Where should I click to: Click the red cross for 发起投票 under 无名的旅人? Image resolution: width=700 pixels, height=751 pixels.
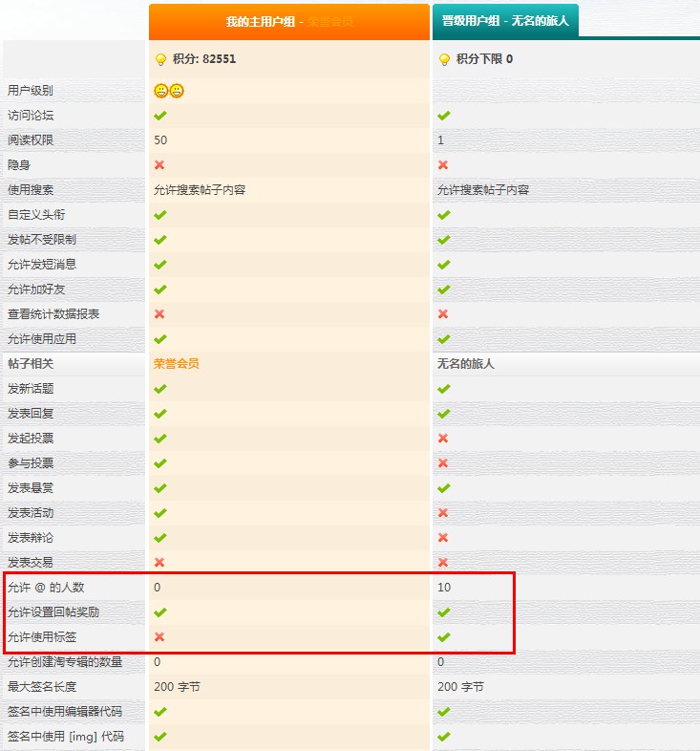pyautogui.click(x=443, y=439)
